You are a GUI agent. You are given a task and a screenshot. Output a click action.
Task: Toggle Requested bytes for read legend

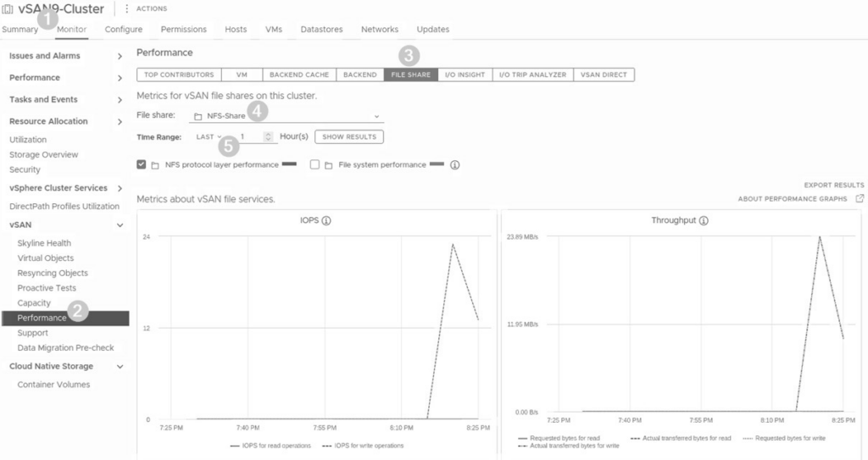[559, 438]
